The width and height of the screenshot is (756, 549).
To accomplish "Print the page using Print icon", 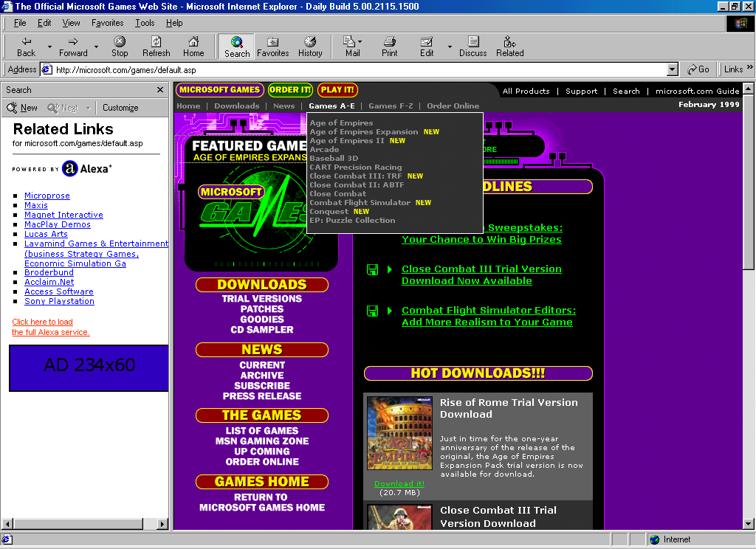I will pos(390,41).
